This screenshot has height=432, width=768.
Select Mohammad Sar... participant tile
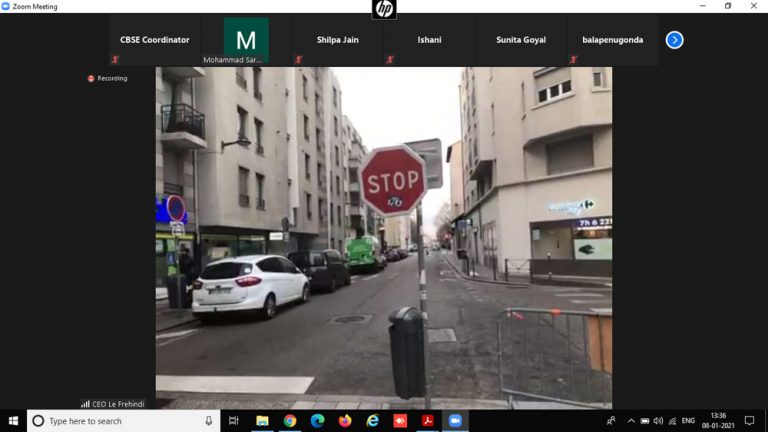tap(246, 40)
